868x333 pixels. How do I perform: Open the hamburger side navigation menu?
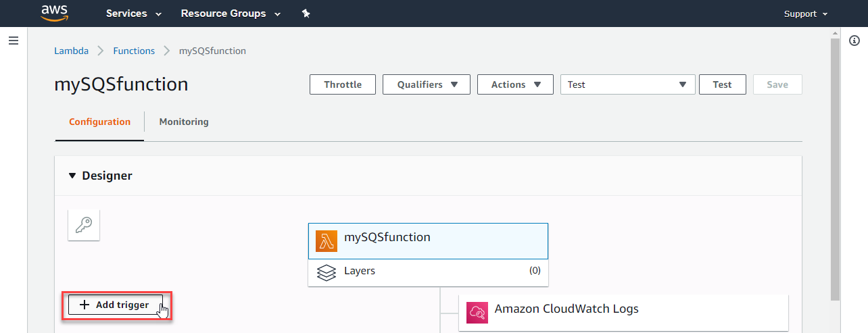(13, 41)
